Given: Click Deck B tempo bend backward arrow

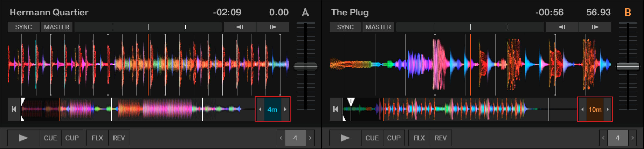Looking at the screenshot, I should click(x=562, y=27).
